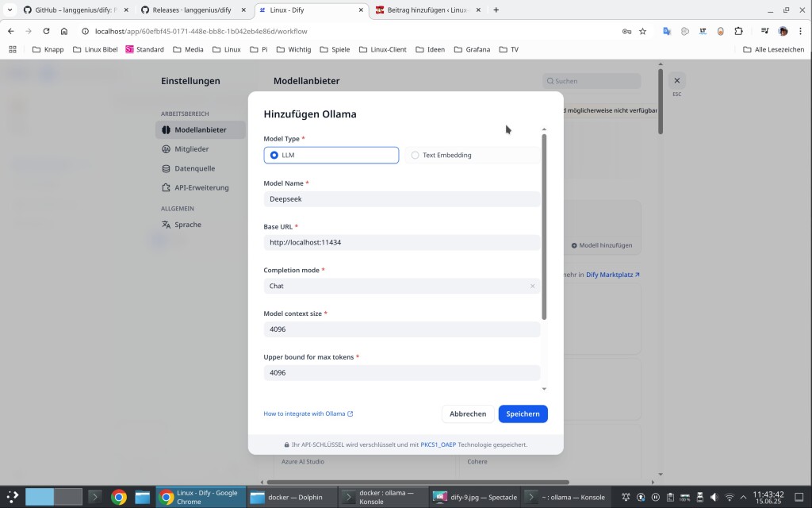Image resolution: width=812 pixels, height=508 pixels.
Task: Select the LLM model type radio
Action: [331, 155]
